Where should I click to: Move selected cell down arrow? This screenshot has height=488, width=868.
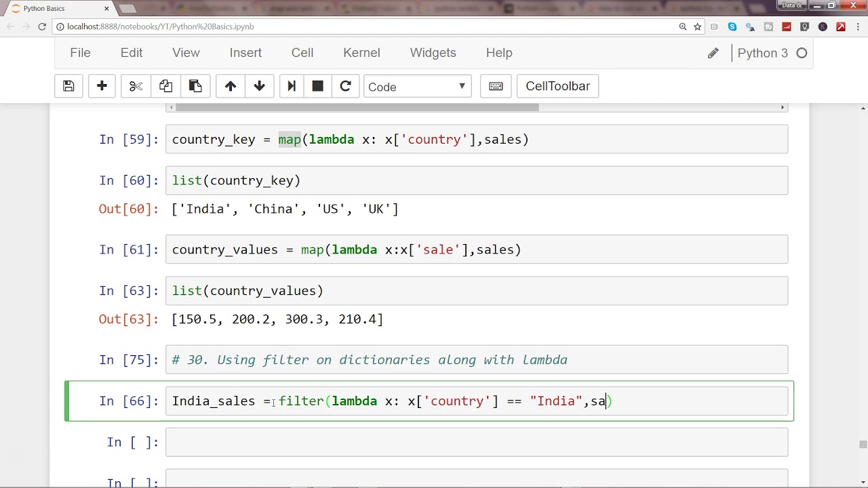(259, 86)
